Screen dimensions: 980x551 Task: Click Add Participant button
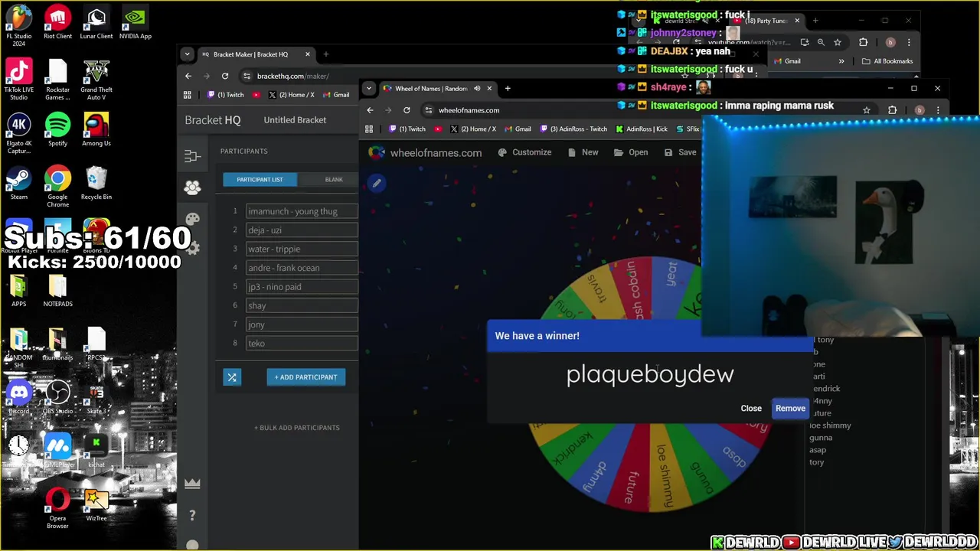tap(306, 377)
